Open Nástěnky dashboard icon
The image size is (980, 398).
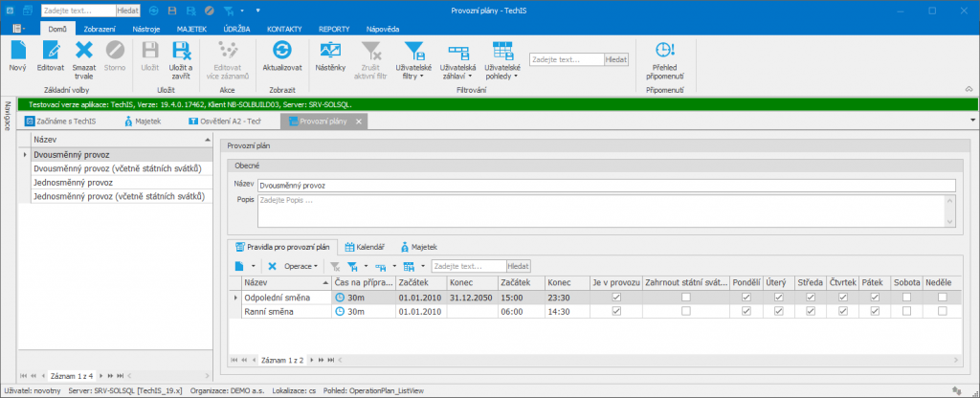point(330,50)
